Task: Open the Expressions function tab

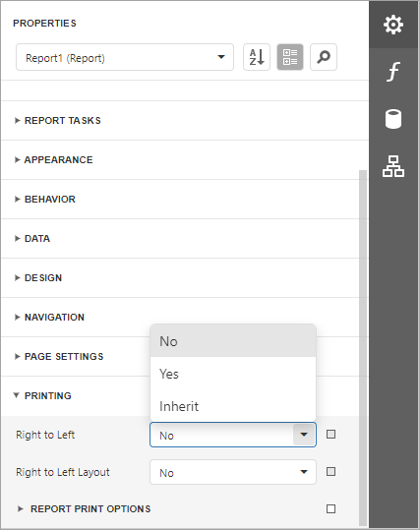Action: click(x=393, y=72)
